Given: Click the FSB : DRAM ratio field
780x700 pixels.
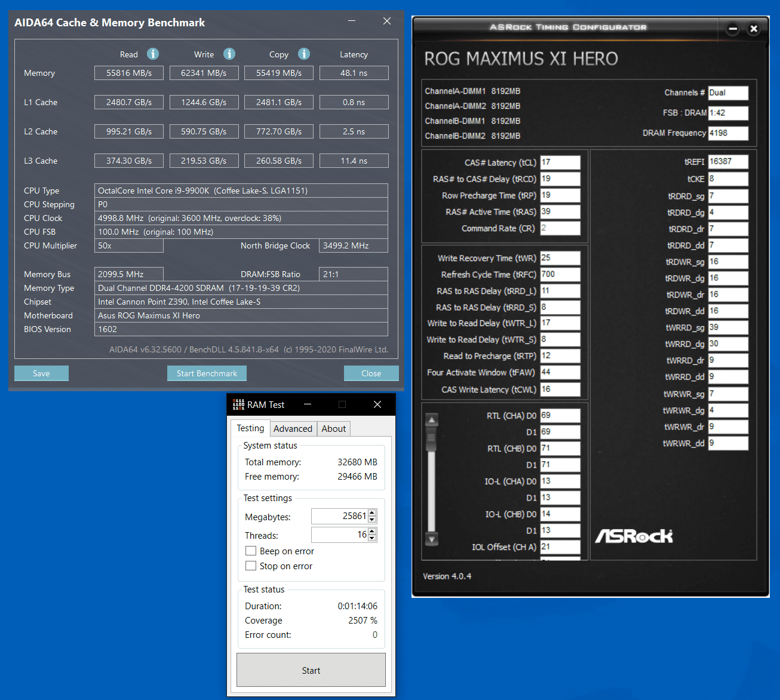Looking at the screenshot, I should coord(728,113).
